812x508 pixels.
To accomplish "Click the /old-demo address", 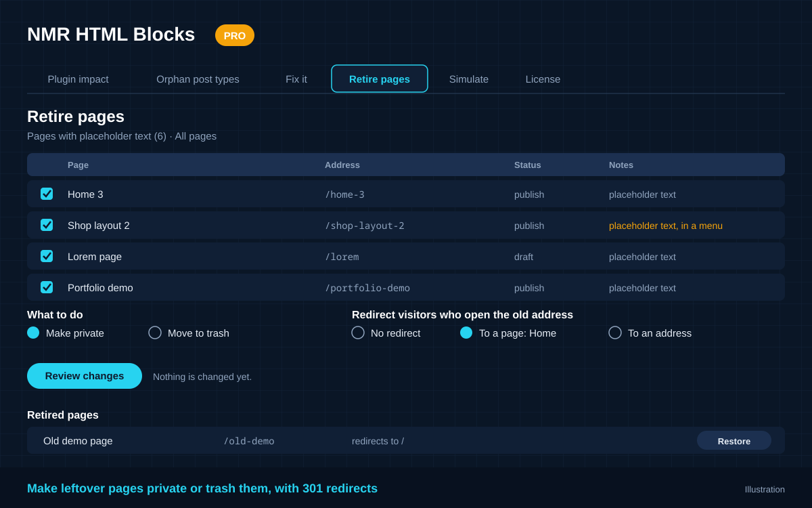I will 249,441.
